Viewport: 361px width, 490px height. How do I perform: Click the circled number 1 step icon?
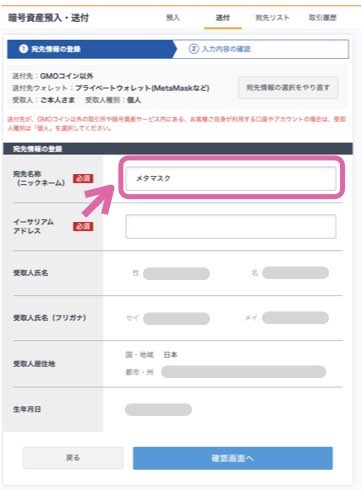pyautogui.click(x=23, y=49)
